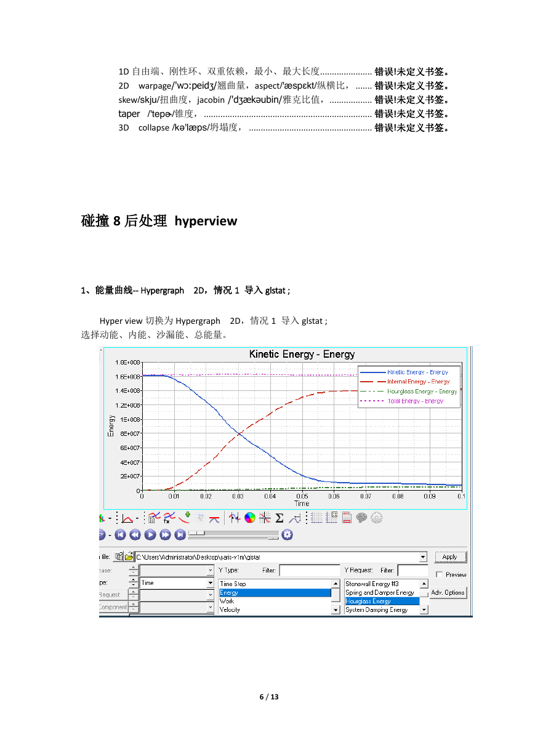
Task: Click the chart title Kinetic Energy - Energy
Action: [x=302, y=355]
